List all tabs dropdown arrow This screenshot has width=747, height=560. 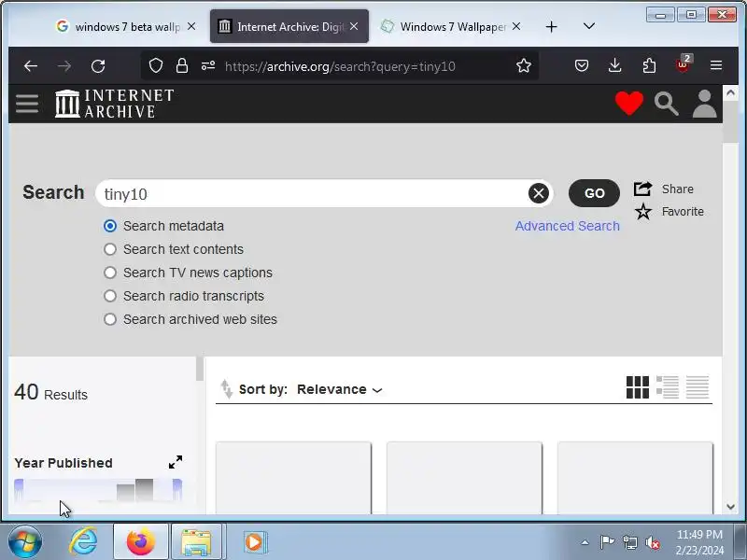(x=589, y=26)
